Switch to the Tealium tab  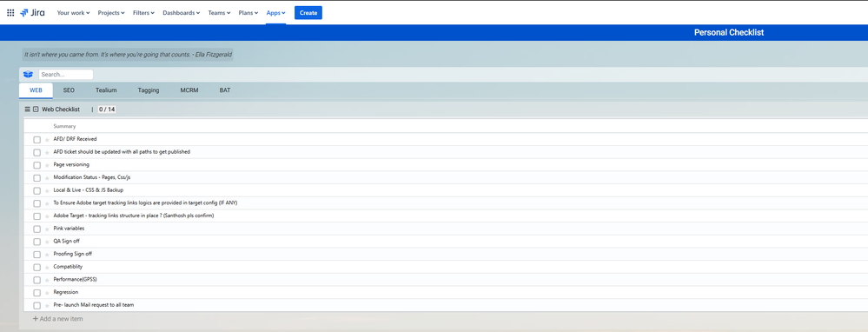pyautogui.click(x=106, y=90)
